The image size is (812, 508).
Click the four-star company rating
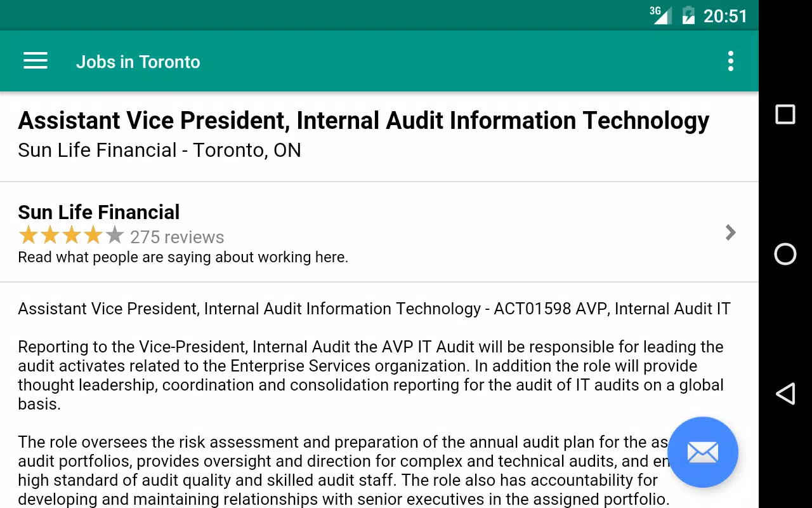pos(71,236)
